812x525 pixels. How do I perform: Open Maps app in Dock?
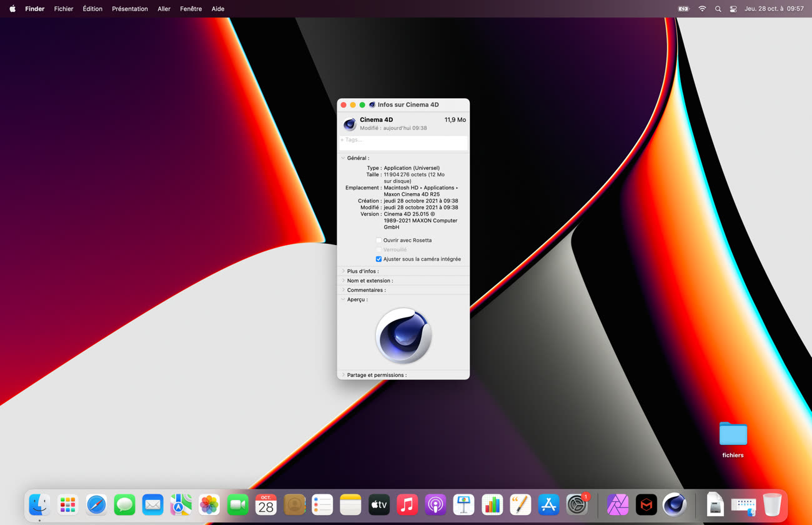pyautogui.click(x=181, y=504)
